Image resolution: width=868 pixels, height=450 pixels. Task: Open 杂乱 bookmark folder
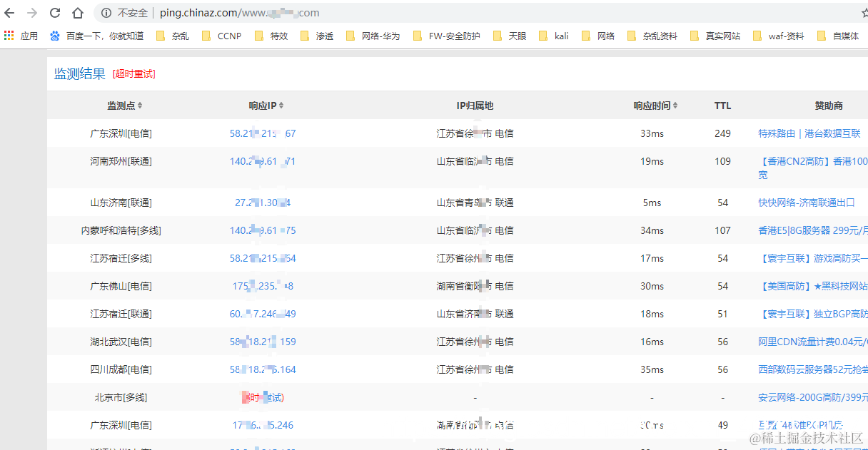tap(172, 36)
